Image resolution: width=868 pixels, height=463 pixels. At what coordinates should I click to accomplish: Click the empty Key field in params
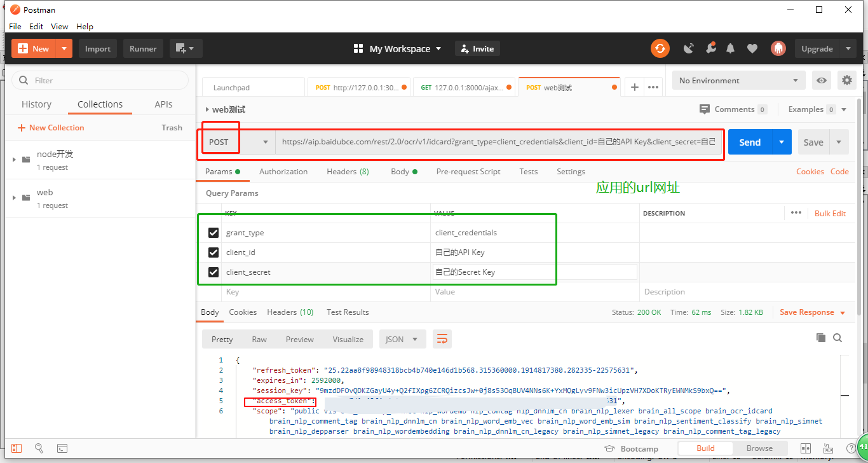(x=327, y=292)
